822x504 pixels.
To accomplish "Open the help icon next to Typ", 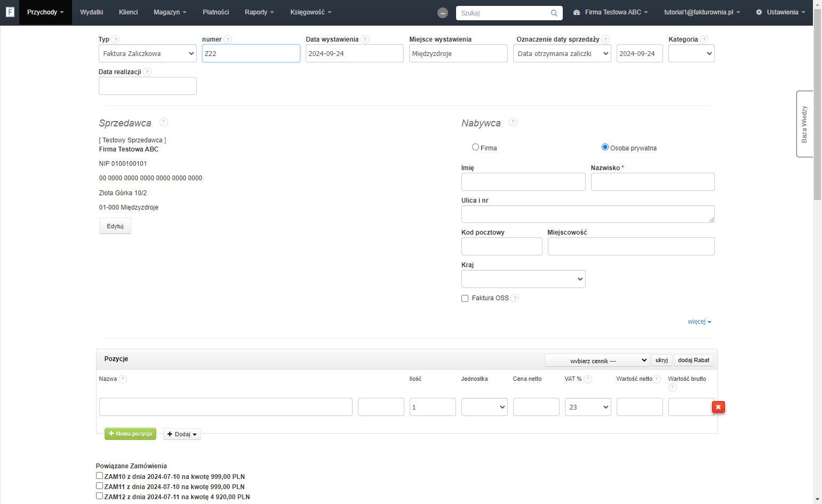I will coord(115,39).
